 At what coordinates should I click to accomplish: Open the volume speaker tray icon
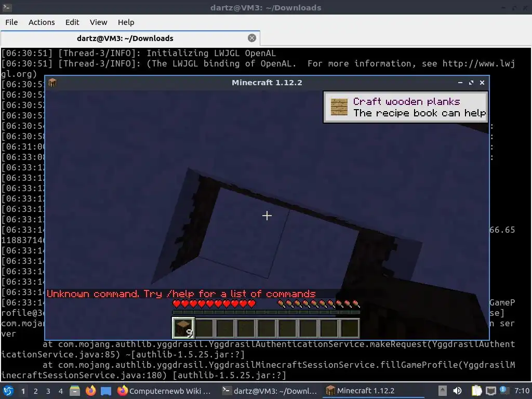[x=457, y=391]
